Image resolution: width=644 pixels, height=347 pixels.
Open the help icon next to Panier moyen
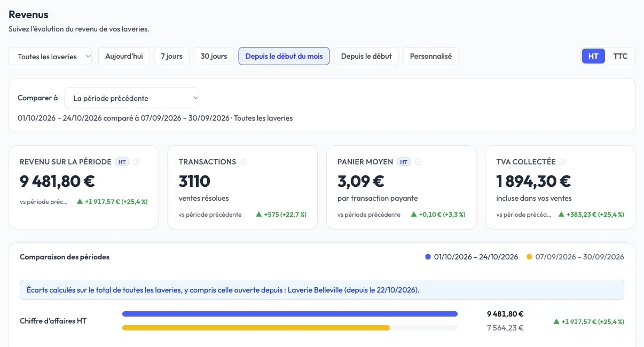click(x=418, y=162)
